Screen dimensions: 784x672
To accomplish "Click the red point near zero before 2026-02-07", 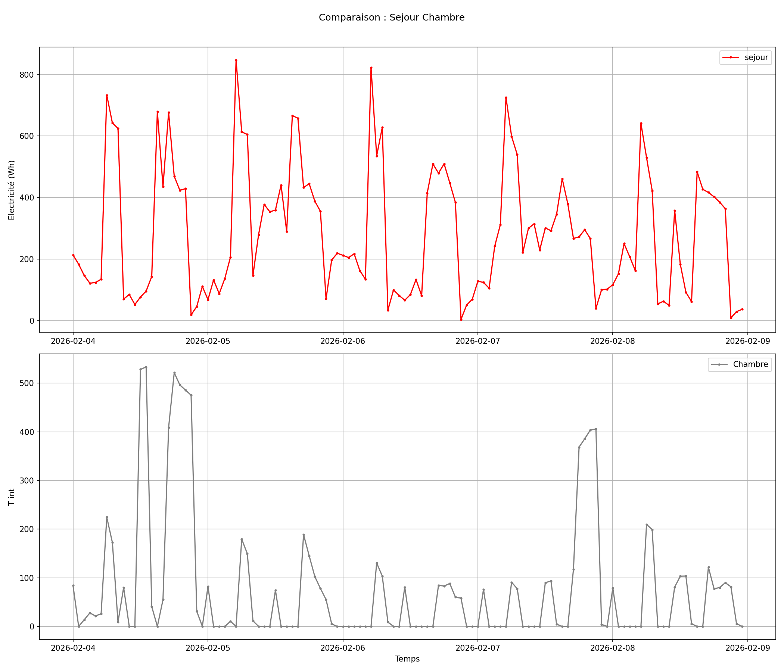I will point(461,320).
